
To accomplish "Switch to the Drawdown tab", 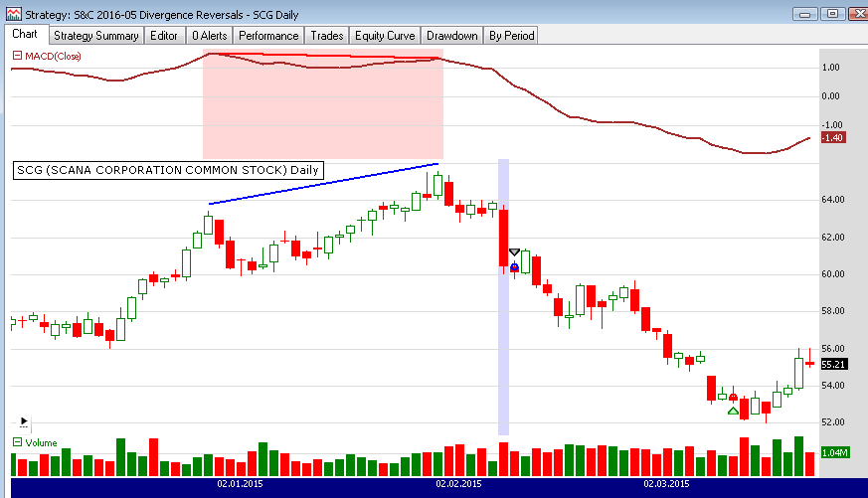I will tap(452, 36).
